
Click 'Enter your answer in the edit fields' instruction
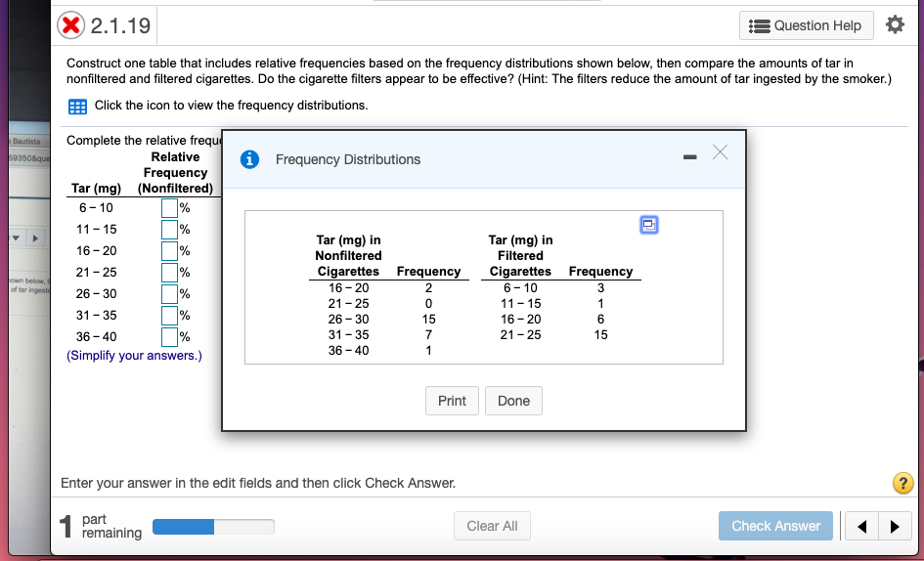click(258, 483)
